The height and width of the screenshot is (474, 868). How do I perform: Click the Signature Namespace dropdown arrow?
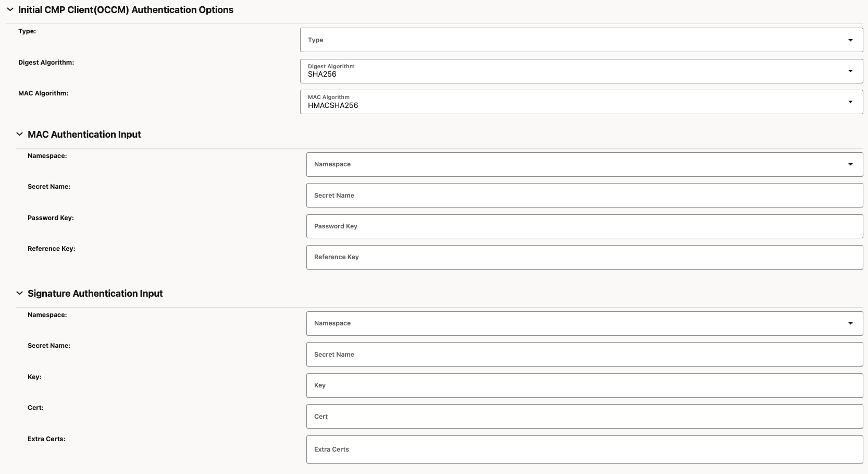pos(851,323)
